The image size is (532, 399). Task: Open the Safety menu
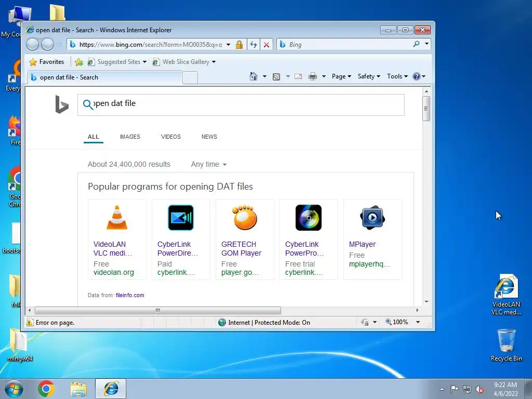[369, 76]
